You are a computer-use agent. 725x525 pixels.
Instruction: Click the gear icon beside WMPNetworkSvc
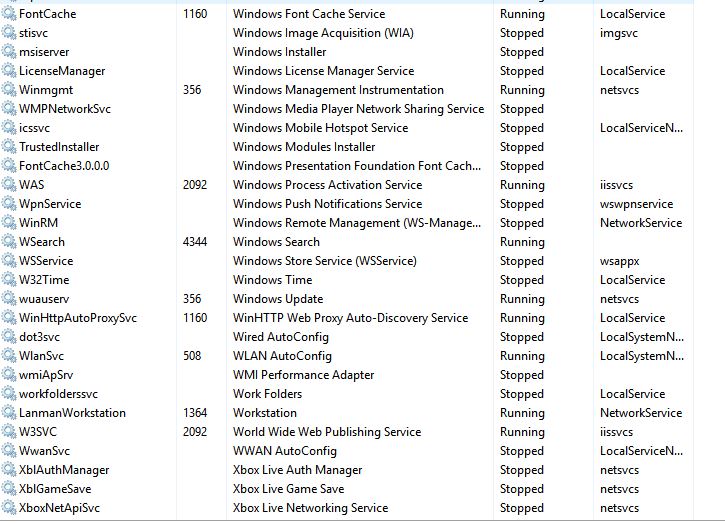[x=9, y=109]
